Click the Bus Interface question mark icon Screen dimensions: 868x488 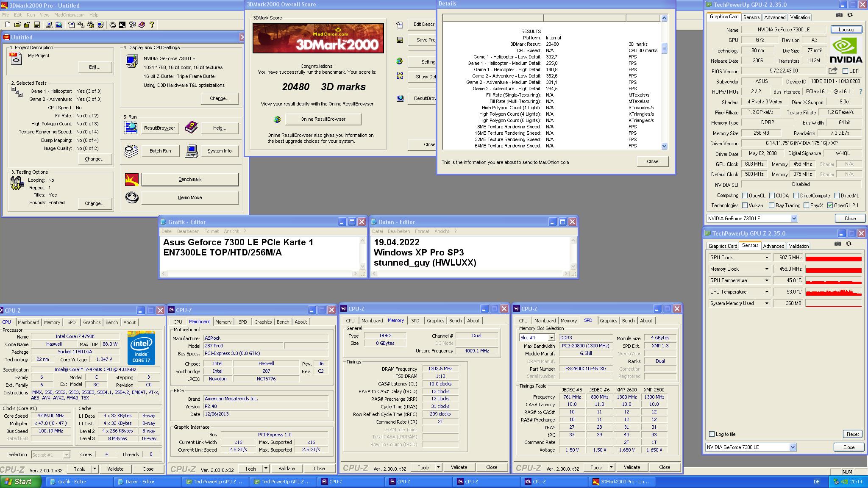[x=861, y=91]
